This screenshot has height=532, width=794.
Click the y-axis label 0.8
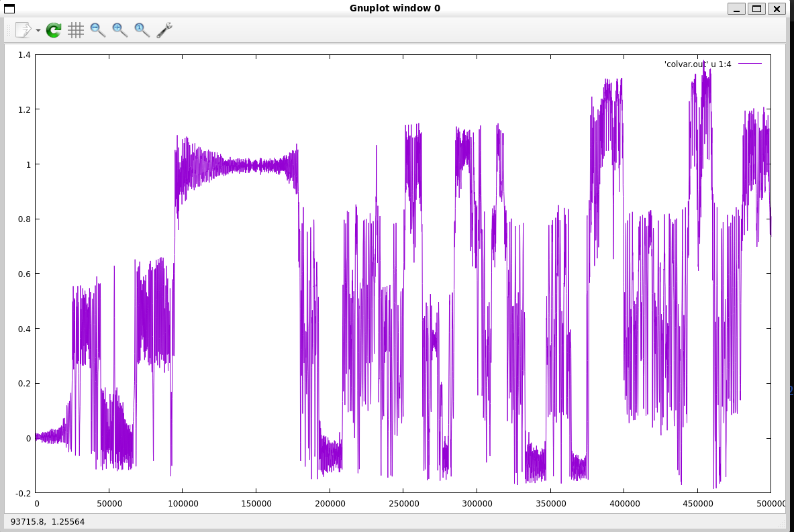tap(24, 219)
